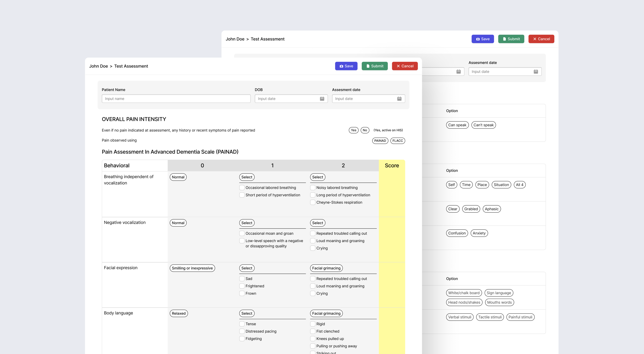Tick the Frown checkbox
Image resolution: width=644 pixels, height=354 pixels.
(242, 293)
